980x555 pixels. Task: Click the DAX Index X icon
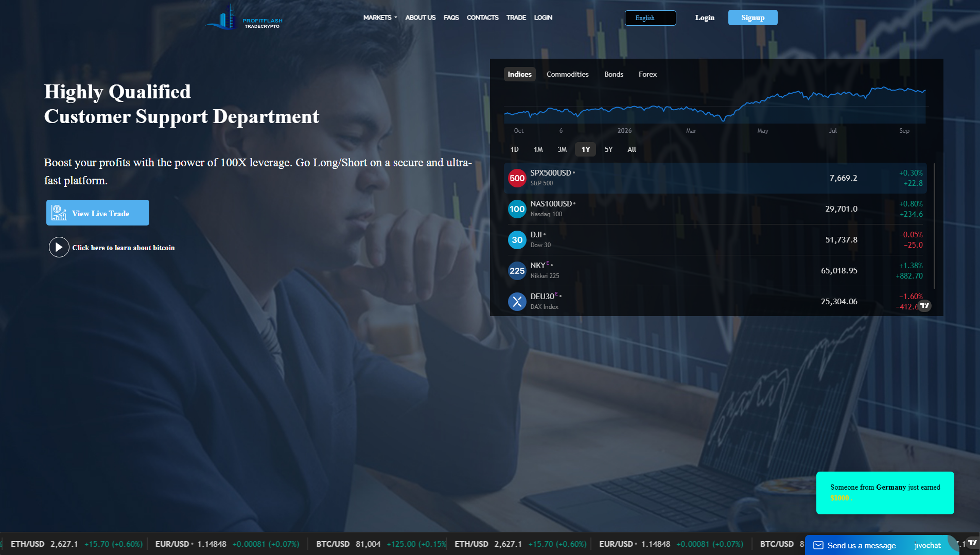[x=517, y=302]
